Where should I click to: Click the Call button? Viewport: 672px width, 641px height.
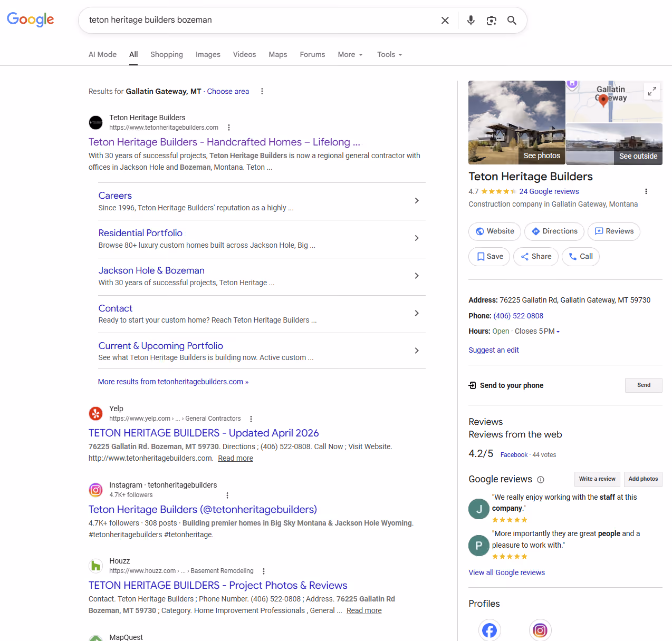[581, 257]
